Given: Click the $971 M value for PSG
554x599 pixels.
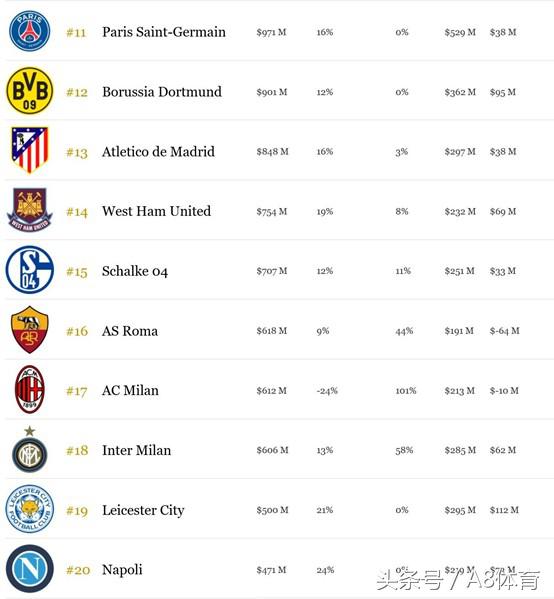Looking at the screenshot, I should [271, 32].
